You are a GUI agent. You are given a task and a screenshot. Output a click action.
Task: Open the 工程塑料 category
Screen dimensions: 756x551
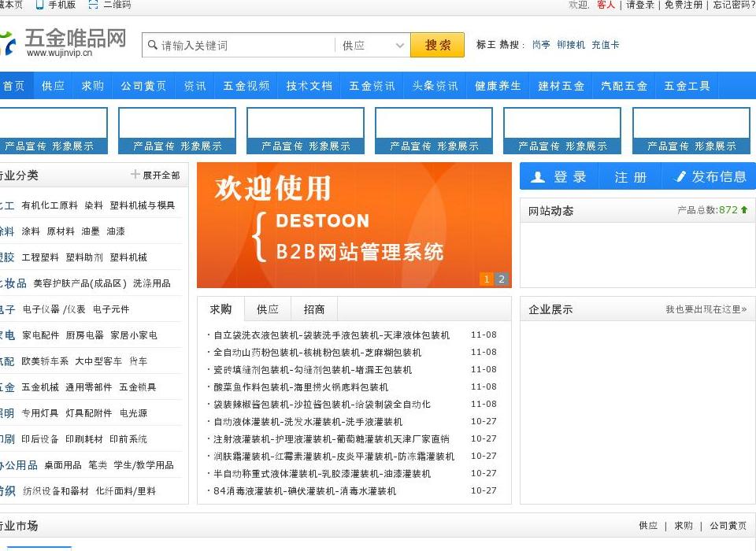point(40,257)
